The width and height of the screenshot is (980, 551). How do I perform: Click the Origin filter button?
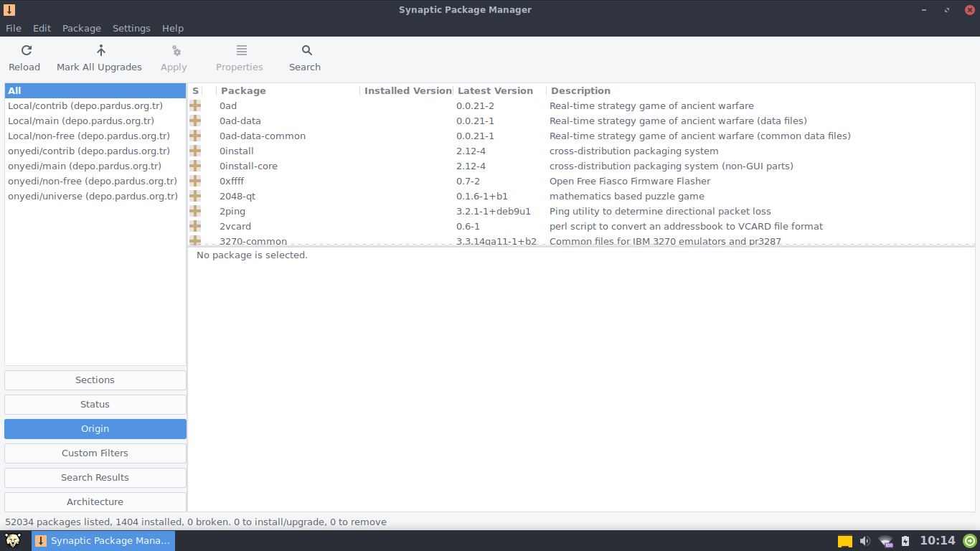pos(95,429)
